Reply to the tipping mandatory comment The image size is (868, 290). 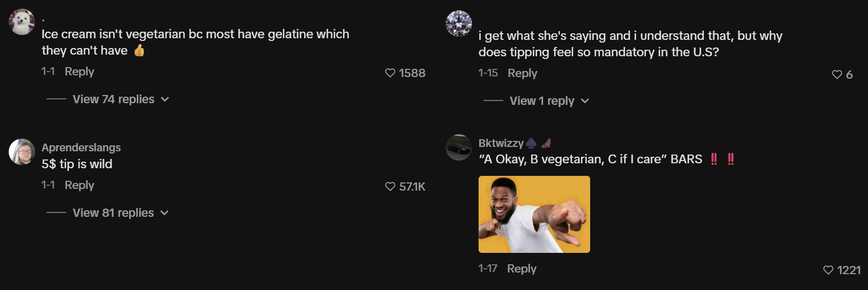(x=522, y=73)
